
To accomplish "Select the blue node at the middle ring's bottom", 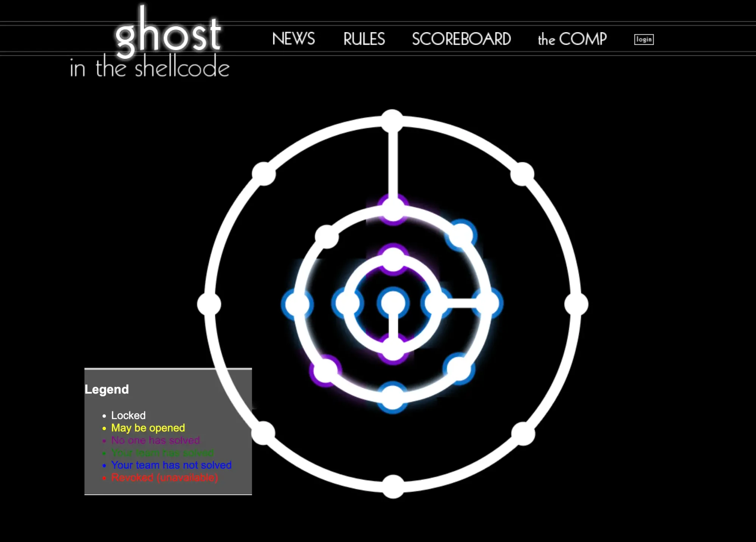I will (393, 397).
